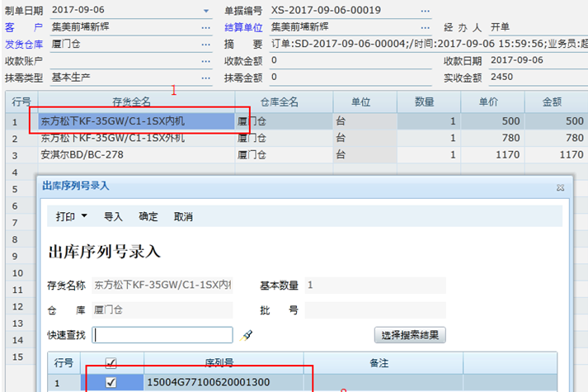The image size is (588, 392).
Task: Expand the 制单日期 date dropdown
Action: click(x=206, y=11)
